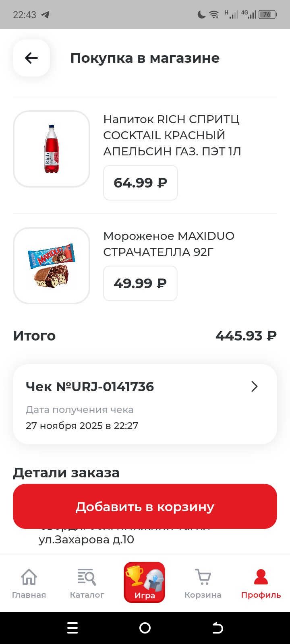Open Напиток RICH СПРИТЦ product title
290x644 pixels.
[x=172, y=135]
